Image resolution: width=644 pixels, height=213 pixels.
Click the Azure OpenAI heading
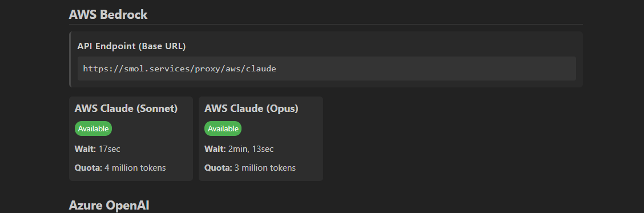click(x=109, y=205)
